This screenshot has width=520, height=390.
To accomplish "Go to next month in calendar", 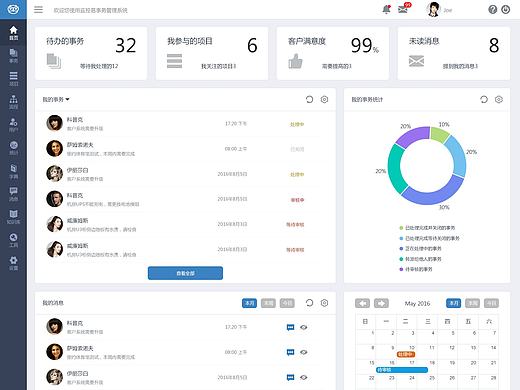I will (381, 303).
